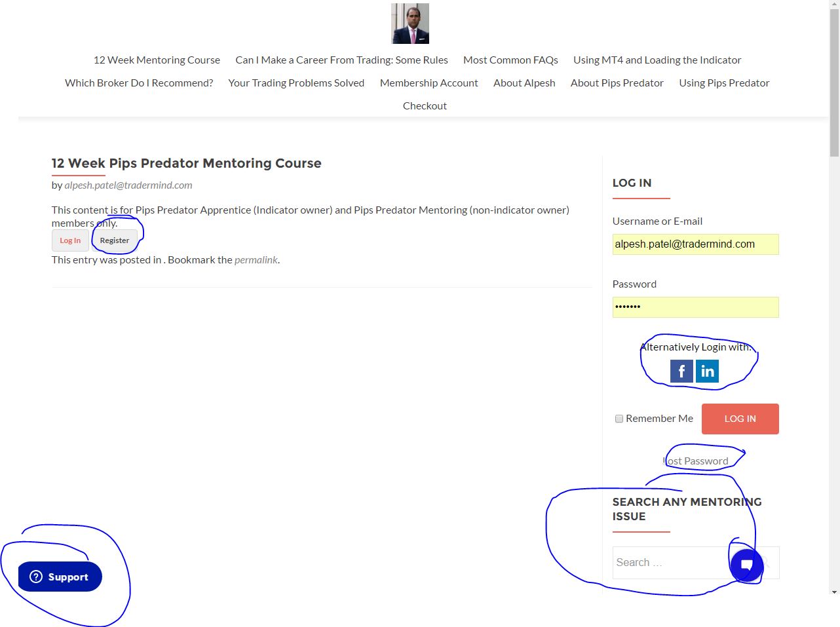840x627 pixels.
Task: Open the Checkout menu item
Action: (425, 105)
